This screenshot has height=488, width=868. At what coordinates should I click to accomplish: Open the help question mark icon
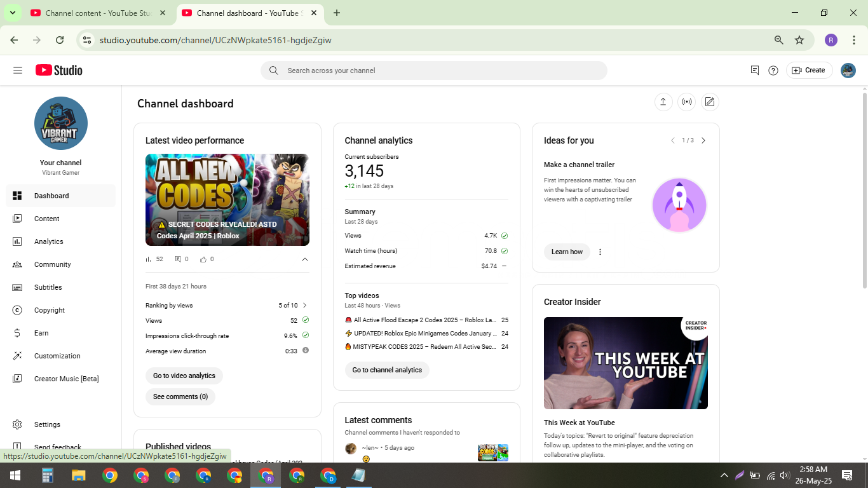tap(773, 71)
